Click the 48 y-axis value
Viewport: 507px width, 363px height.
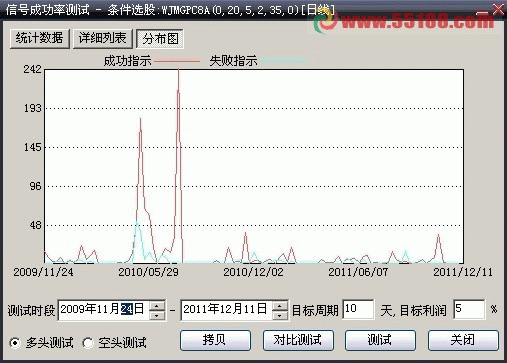pos(35,225)
